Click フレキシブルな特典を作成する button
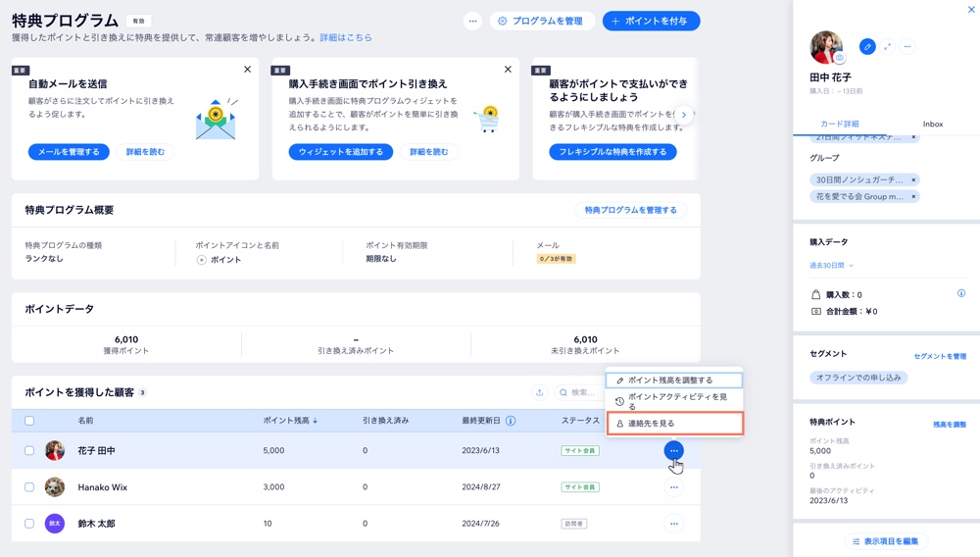The width and height of the screenshot is (980, 557). click(x=612, y=152)
